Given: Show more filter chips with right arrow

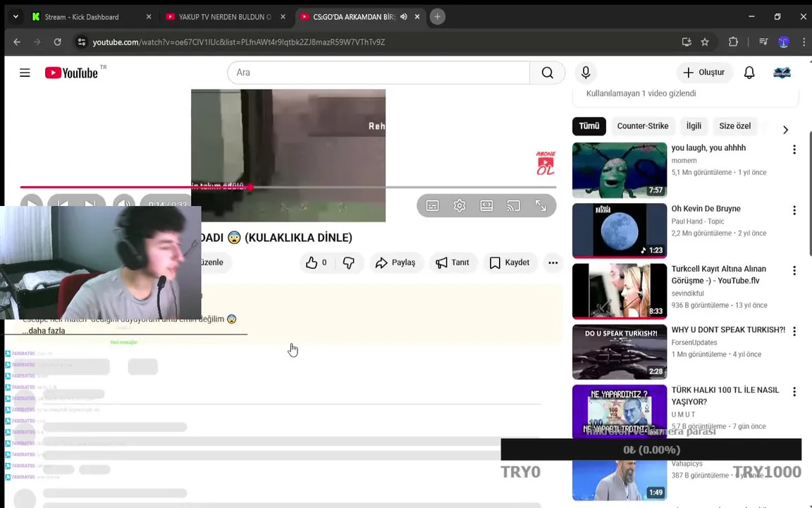Looking at the screenshot, I should pyautogui.click(x=785, y=130).
